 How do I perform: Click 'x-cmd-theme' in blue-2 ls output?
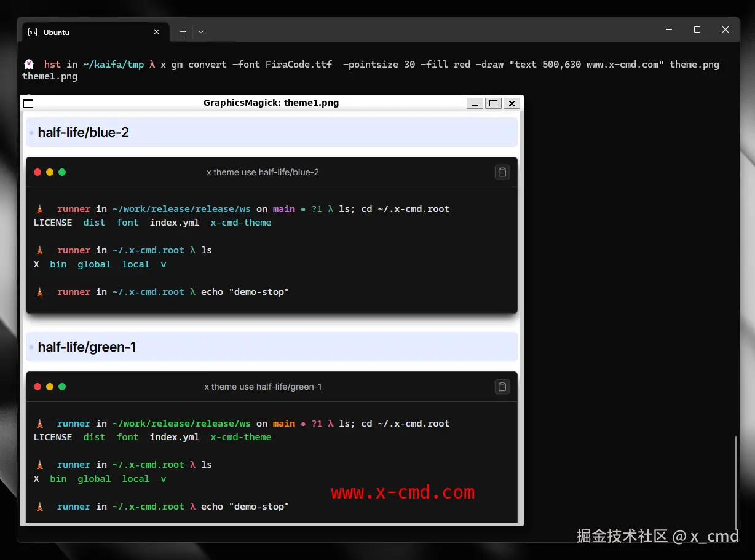(x=241, y=223)
